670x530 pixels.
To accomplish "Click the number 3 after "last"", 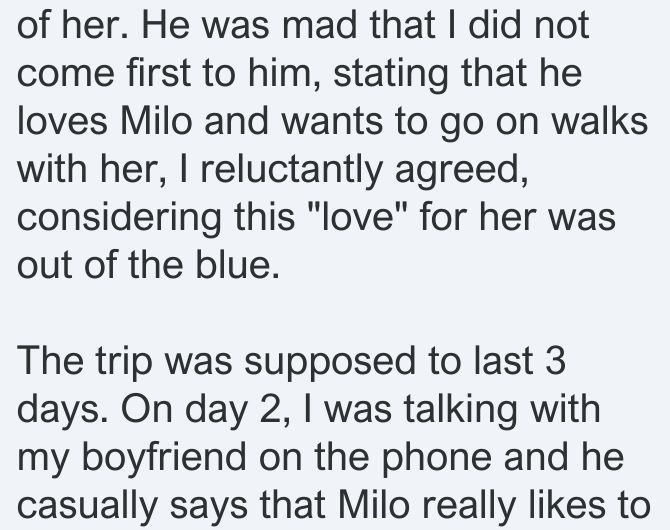I will pos(556,361).
